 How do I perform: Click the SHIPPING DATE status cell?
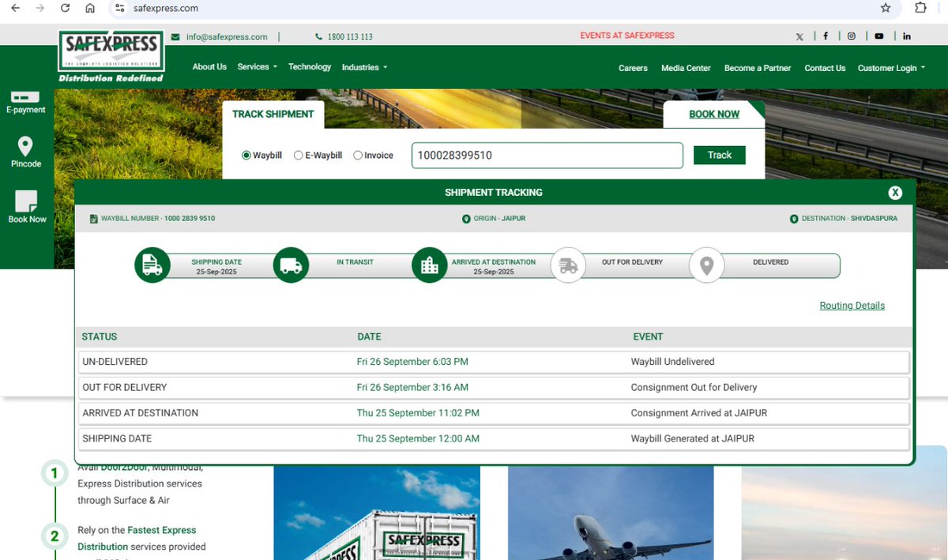(117, 438)
